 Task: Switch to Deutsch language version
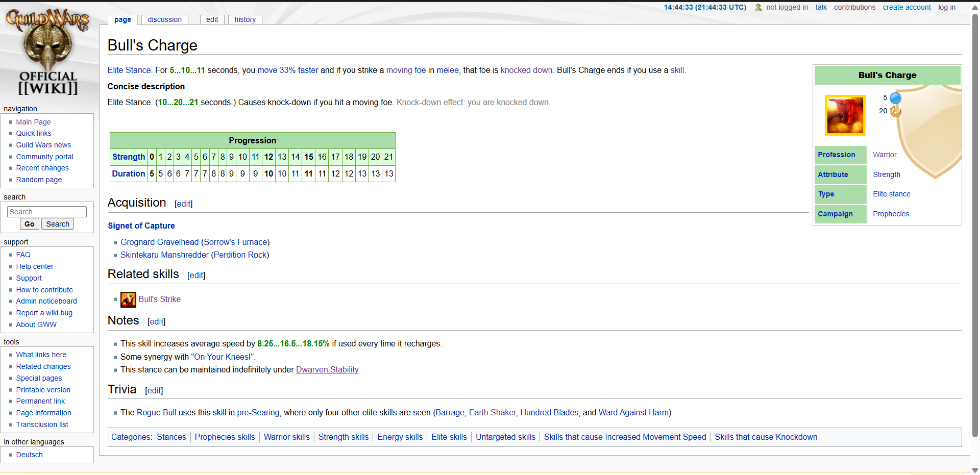click(29, 455)
